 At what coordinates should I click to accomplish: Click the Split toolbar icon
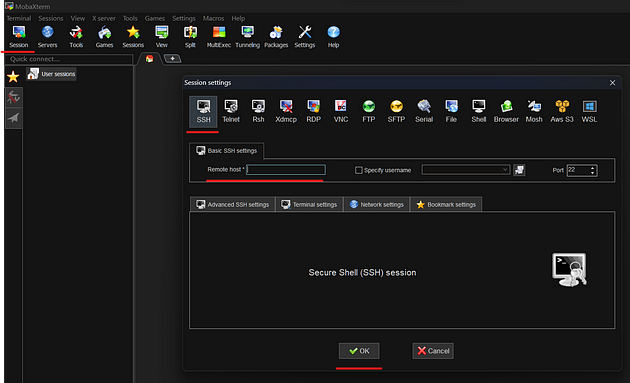[190, 37]
